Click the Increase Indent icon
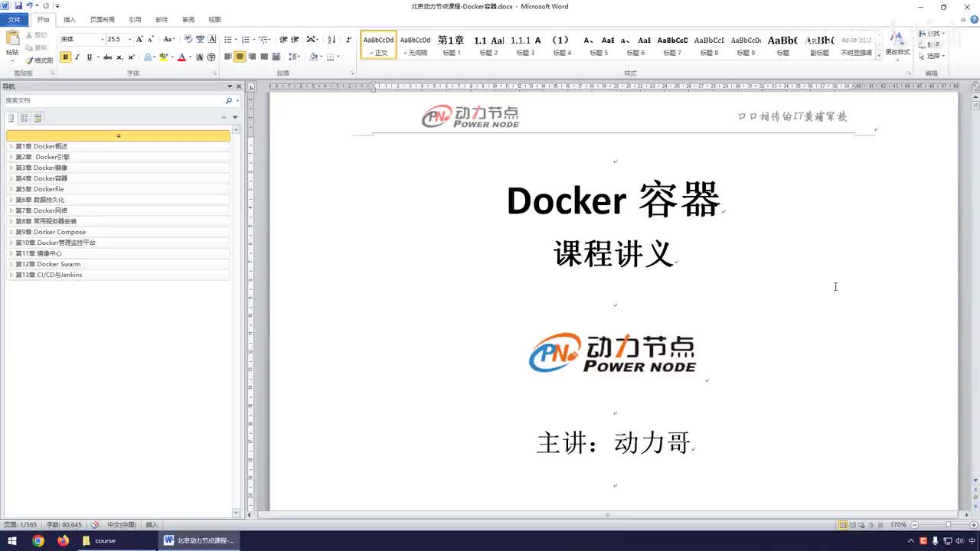This screenshot has height=551, width=980. 295,39
